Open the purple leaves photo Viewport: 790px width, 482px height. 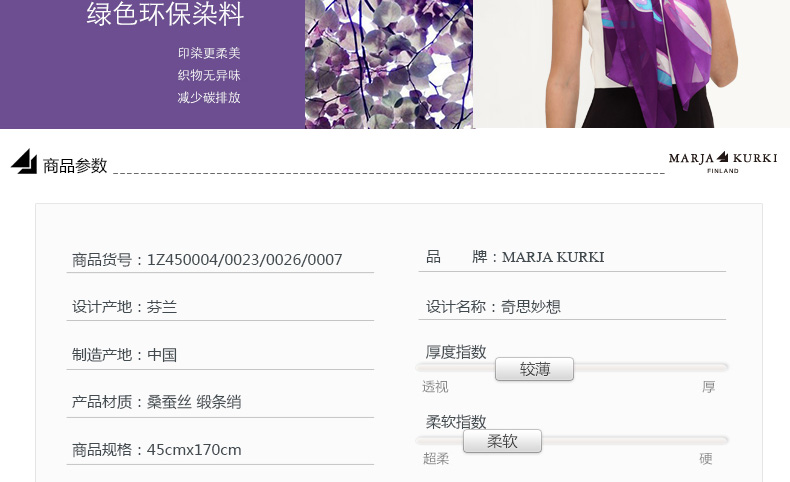point(389,64)
